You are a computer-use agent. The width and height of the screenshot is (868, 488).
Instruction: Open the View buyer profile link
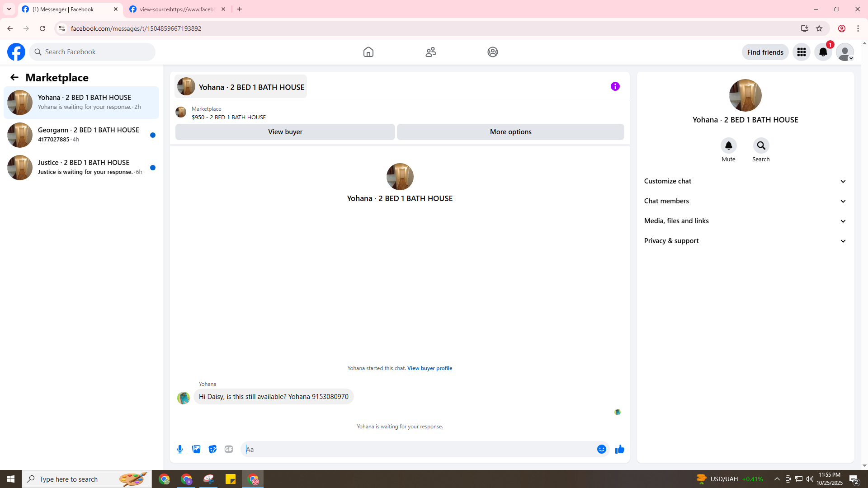(x=429, y=368)
